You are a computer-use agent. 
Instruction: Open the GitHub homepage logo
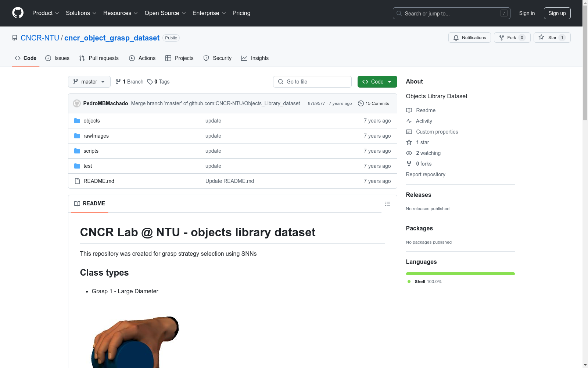(18, 13)
